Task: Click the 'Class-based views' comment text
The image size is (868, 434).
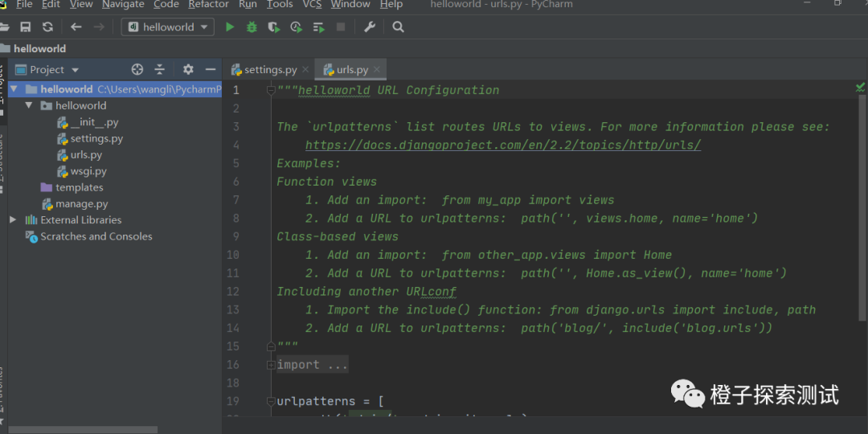Action: (x=338, y=236)
